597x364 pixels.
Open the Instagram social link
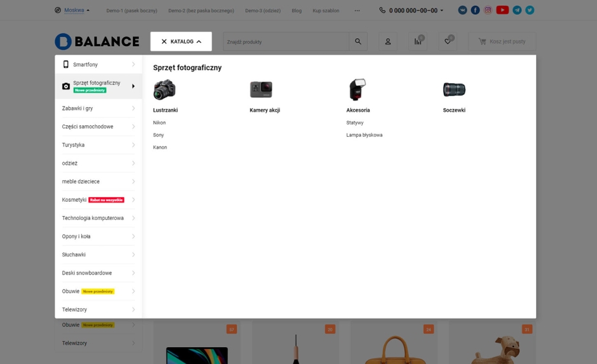point(488,10)
